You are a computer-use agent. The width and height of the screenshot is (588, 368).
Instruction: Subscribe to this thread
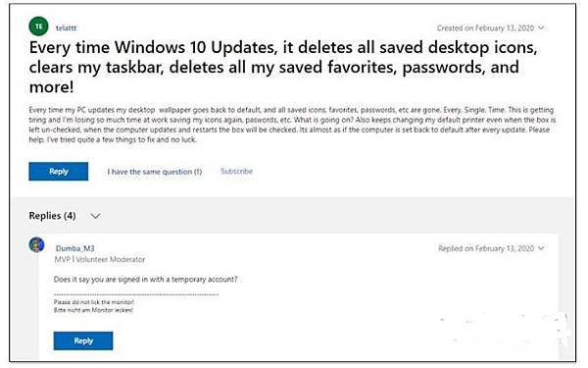(x=236, y=171)
